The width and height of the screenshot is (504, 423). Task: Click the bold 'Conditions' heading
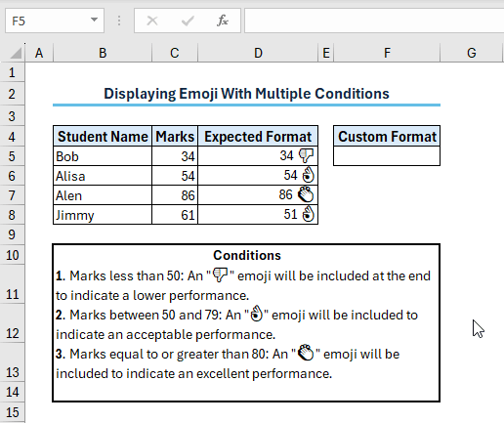point(247,255)
